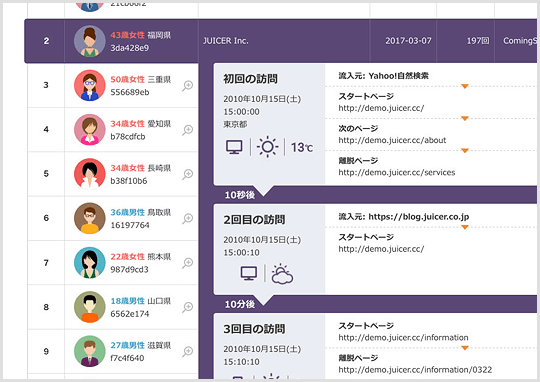Viewport: 540px width, 382px height.
Task: Click date 2017-03-07 in selected row
Action: pos(408,41)
